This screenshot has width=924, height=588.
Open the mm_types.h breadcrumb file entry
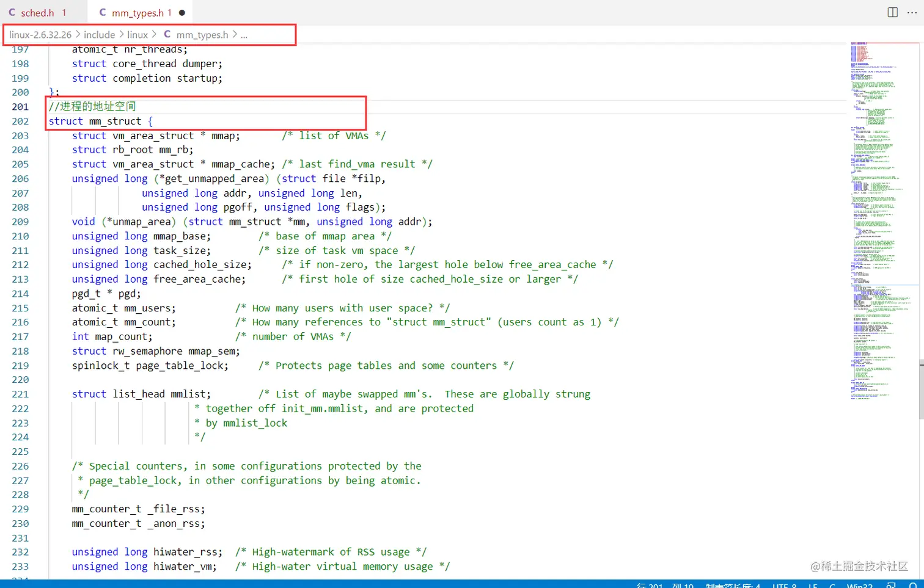pyautogui.click(x=202, y=35)
